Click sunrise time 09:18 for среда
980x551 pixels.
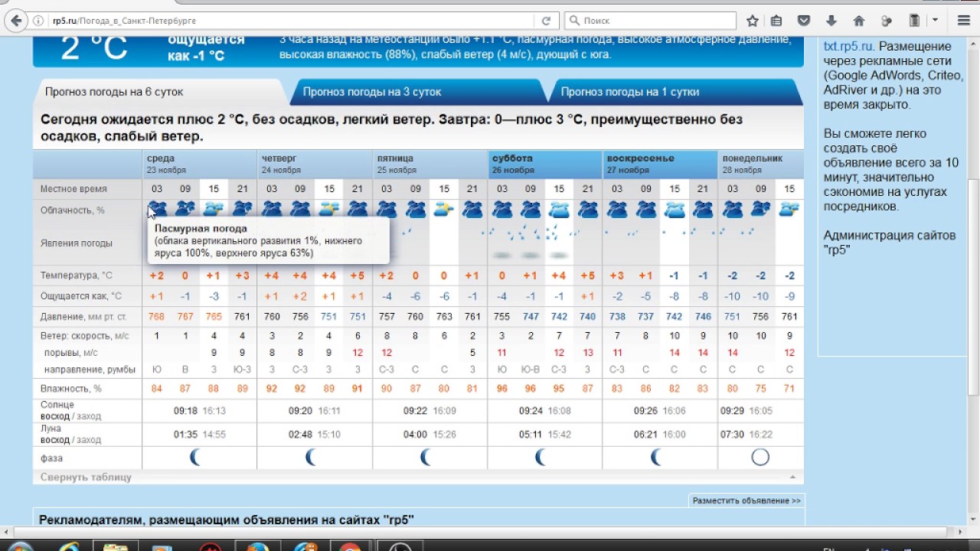click(x=186, y=411)
